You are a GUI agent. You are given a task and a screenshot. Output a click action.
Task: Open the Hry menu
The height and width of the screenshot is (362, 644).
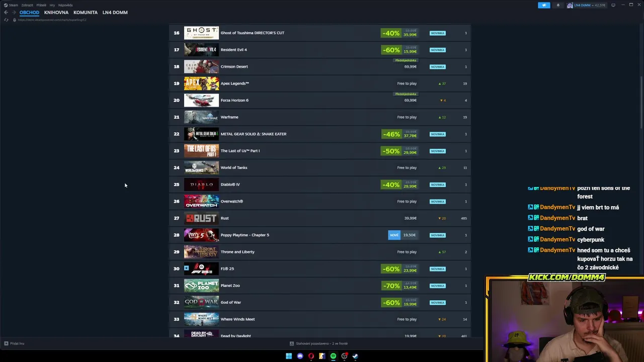(x=52, y=5)
